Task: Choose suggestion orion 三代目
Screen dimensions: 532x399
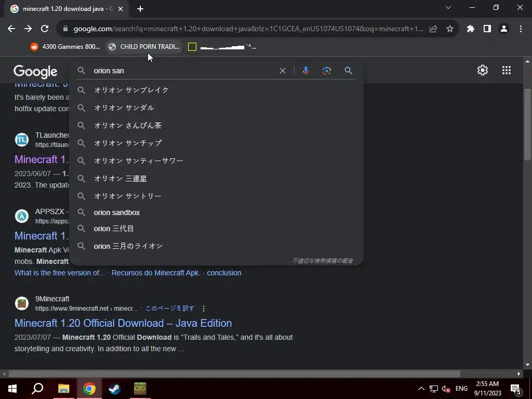Action: point(217,229)
